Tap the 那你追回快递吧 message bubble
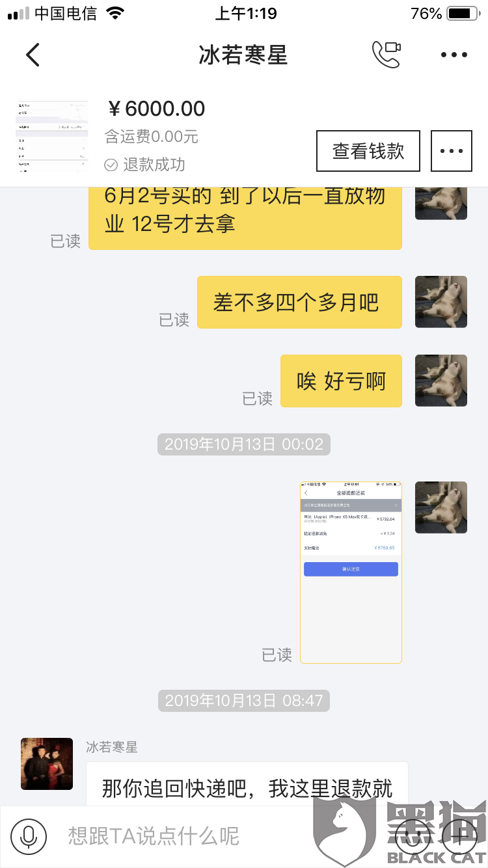 click(247, 784)
